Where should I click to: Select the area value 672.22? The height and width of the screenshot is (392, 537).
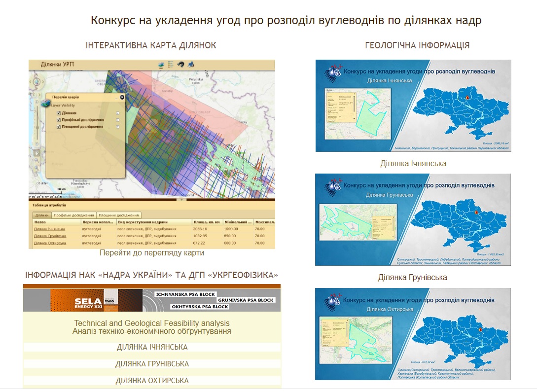tap(199, 243)
